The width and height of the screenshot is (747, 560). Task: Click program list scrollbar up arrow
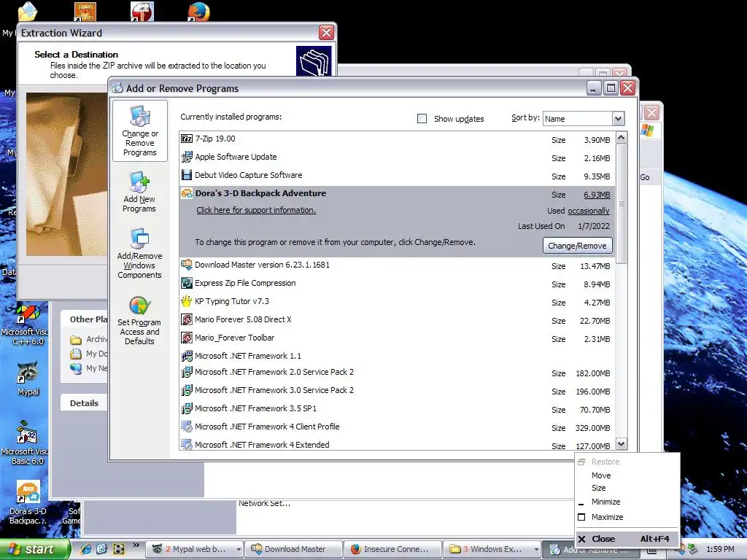pyautogui.click(x=622, y=138)
